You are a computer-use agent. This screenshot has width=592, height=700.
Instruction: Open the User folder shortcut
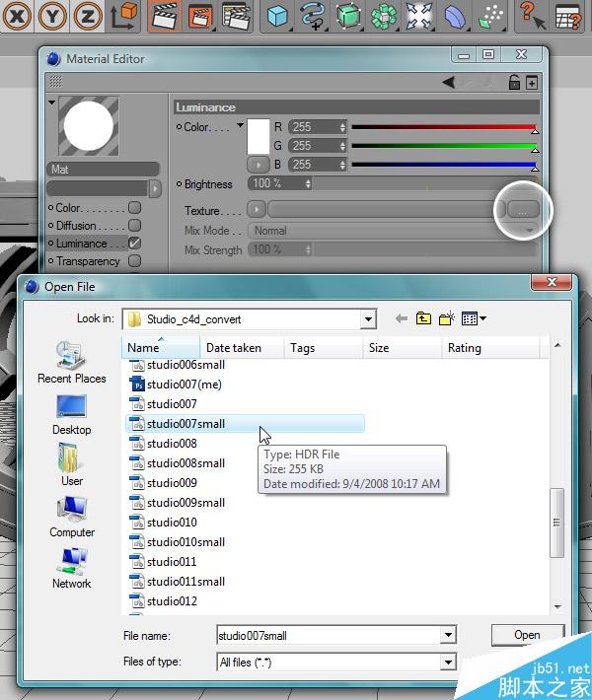(71, 464)
